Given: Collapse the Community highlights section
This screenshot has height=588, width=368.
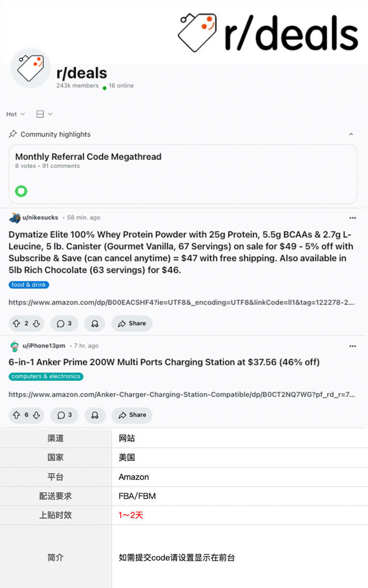Looking at the screenshot, I should coord(351,134).
